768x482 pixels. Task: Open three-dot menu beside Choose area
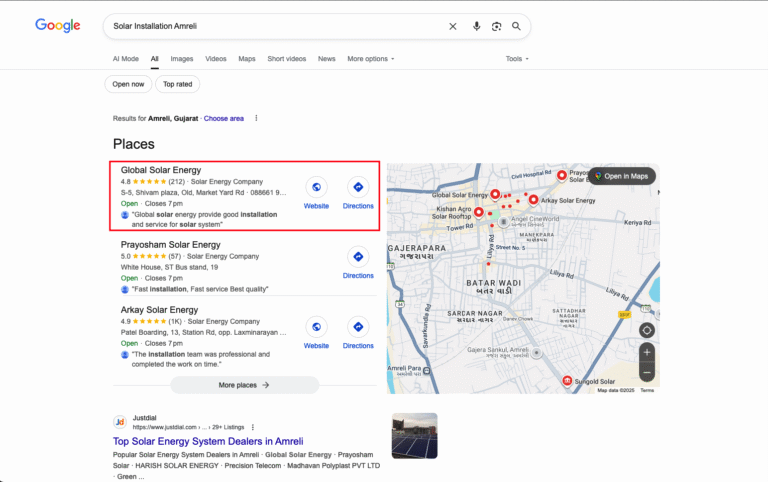[x=256, y=118]
